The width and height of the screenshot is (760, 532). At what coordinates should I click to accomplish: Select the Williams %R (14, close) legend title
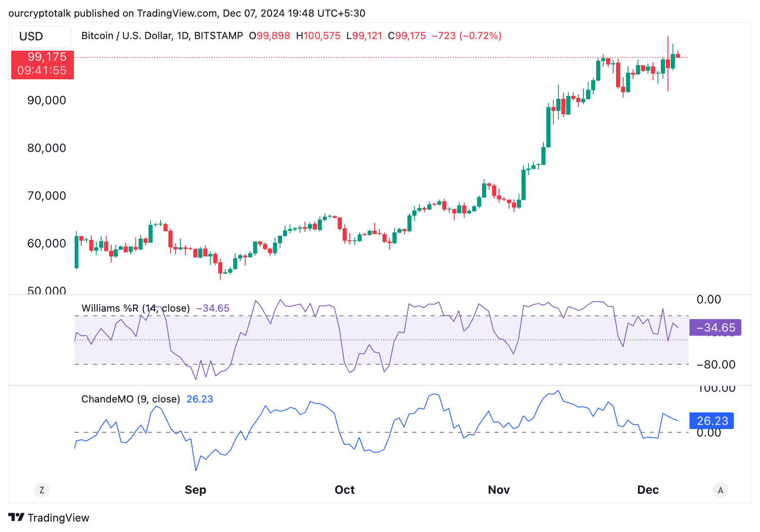[135, 308]
